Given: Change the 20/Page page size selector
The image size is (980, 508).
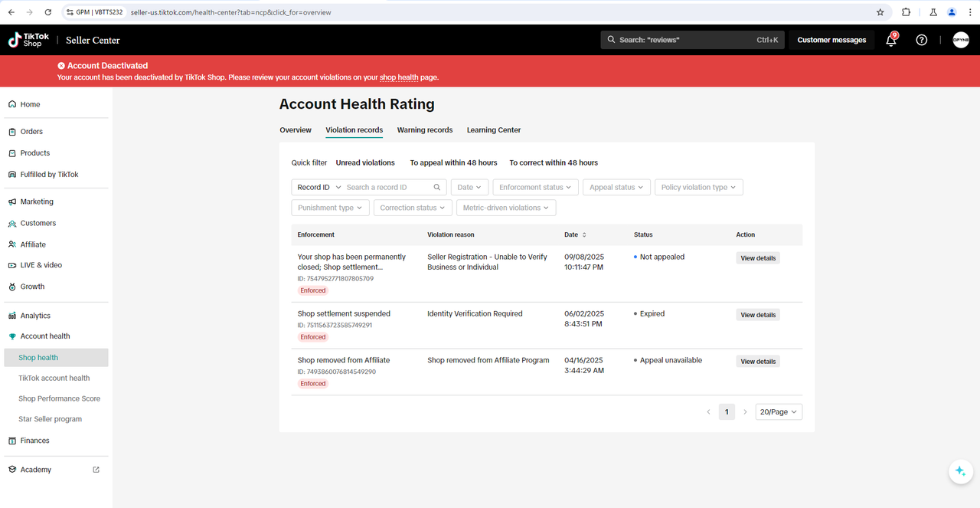Looking at the screenshot, I should pos(779,412).
